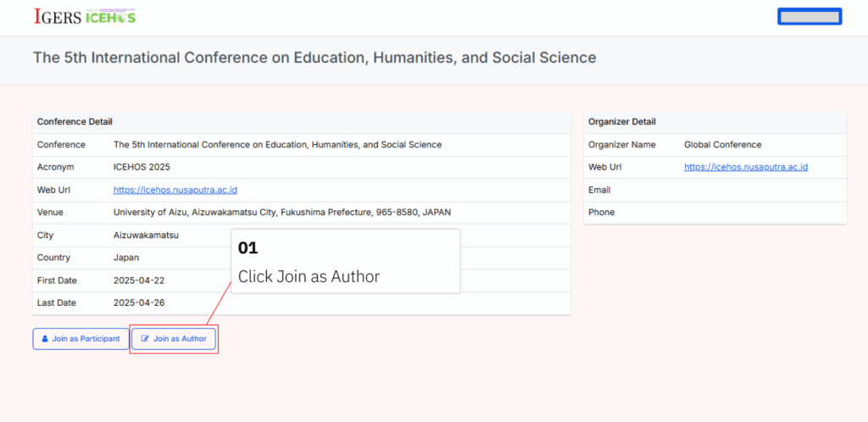Select the Conference Detail panel header

75,122
